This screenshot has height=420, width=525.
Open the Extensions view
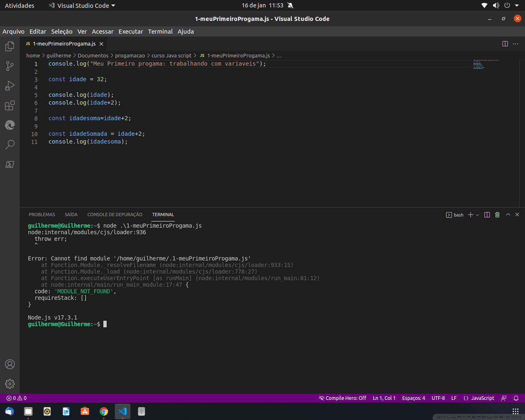pos(10,105)
